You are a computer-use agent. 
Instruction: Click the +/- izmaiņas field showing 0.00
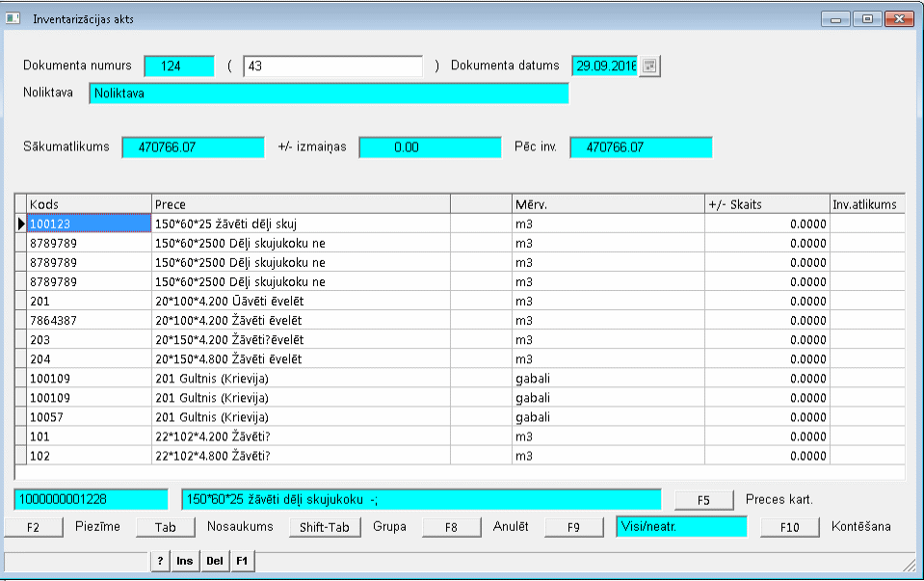(x=430, y=147)
